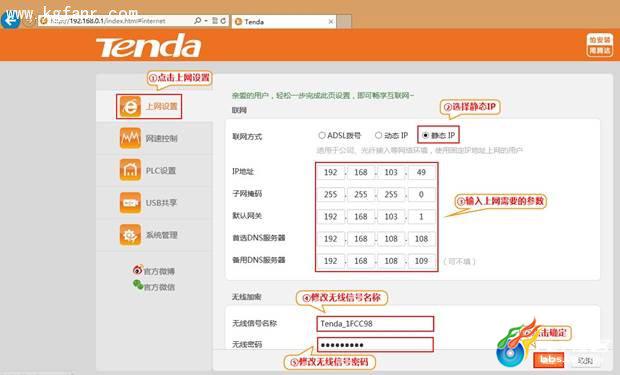Click the 取消 cancel button
The image size is (620, 375).
pos(585,360)
